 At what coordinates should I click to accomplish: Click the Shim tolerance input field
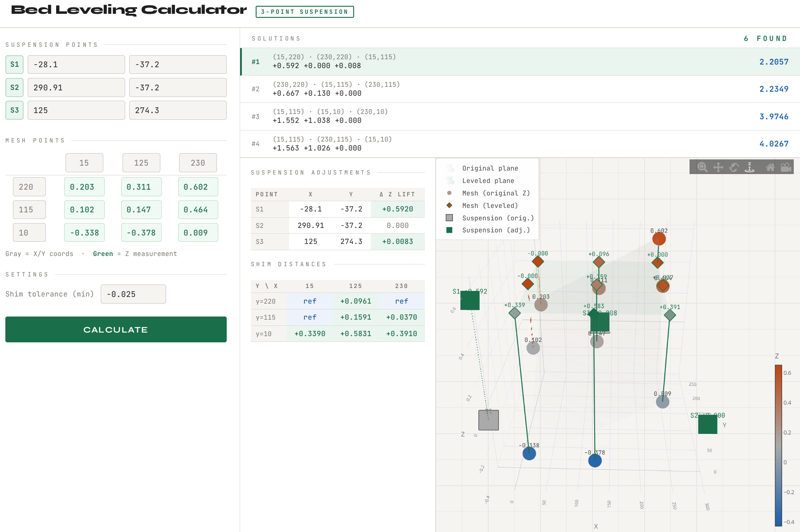pyautogui.click(x=133, y=294)
